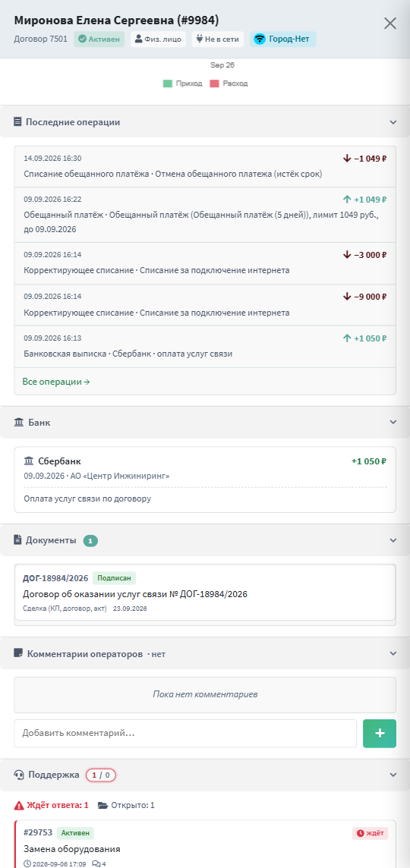
Task: Click the Поддержка 1 / 0 counter badge
Action: 101,775
